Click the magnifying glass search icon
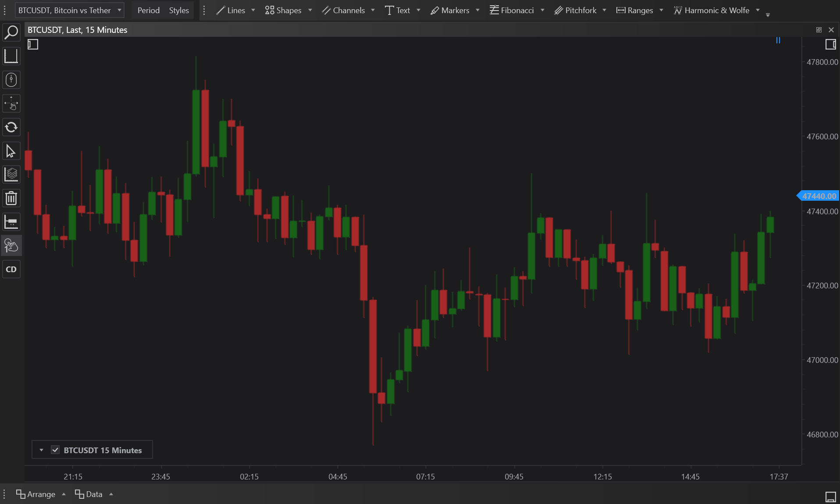 [11, 32]
